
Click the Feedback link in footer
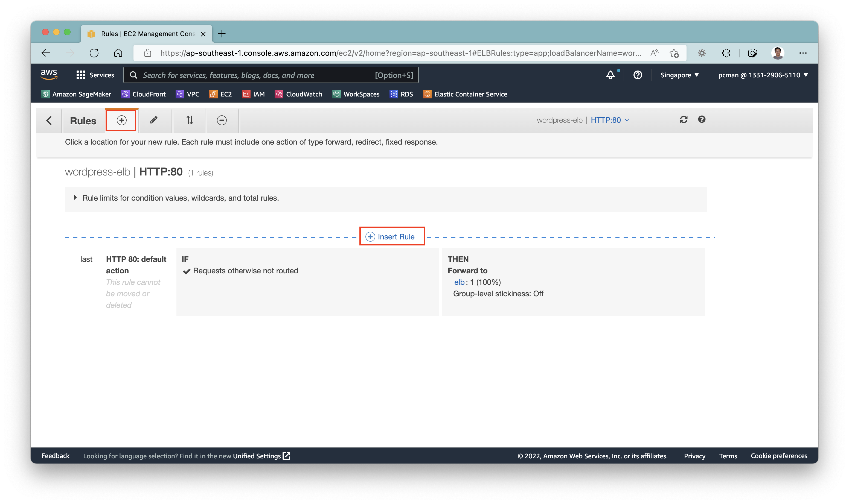[56, 456]
